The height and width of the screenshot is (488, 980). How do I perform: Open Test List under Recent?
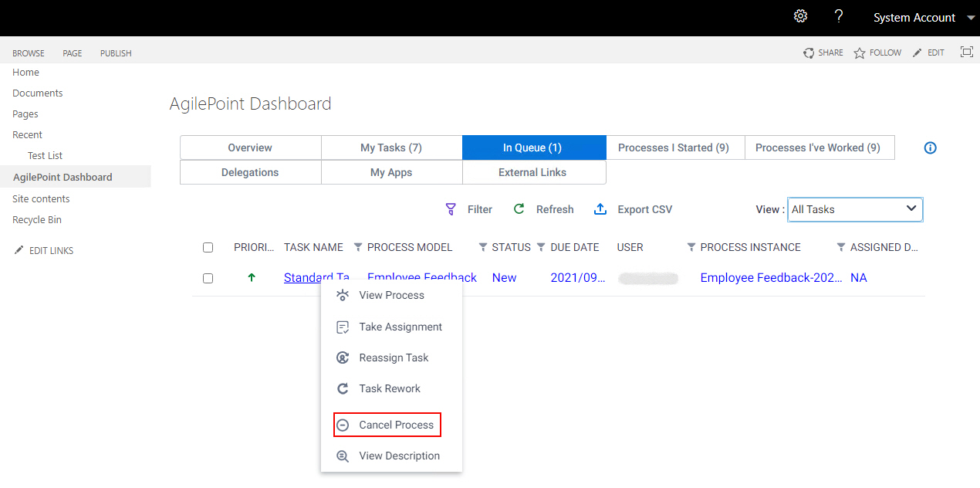tap(46, 155)
